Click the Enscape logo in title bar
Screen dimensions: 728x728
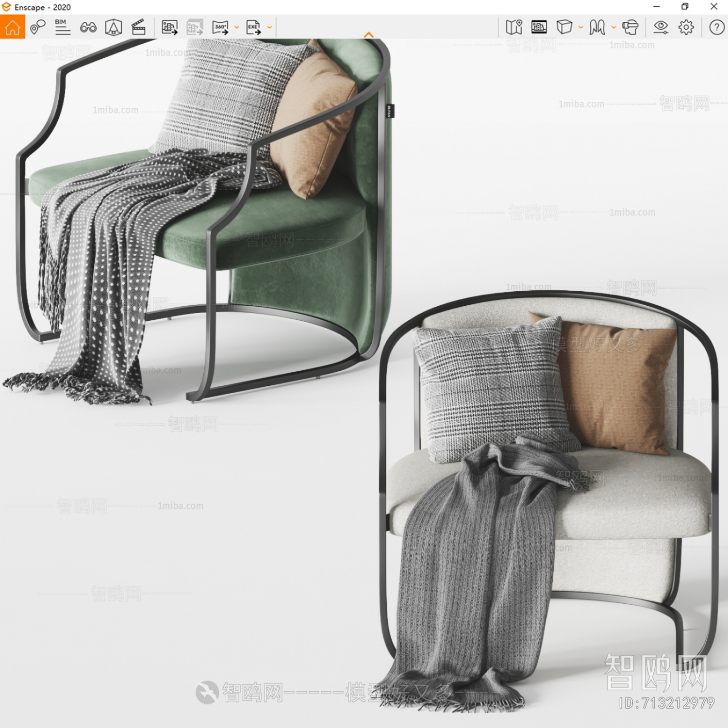click(6, 7)
